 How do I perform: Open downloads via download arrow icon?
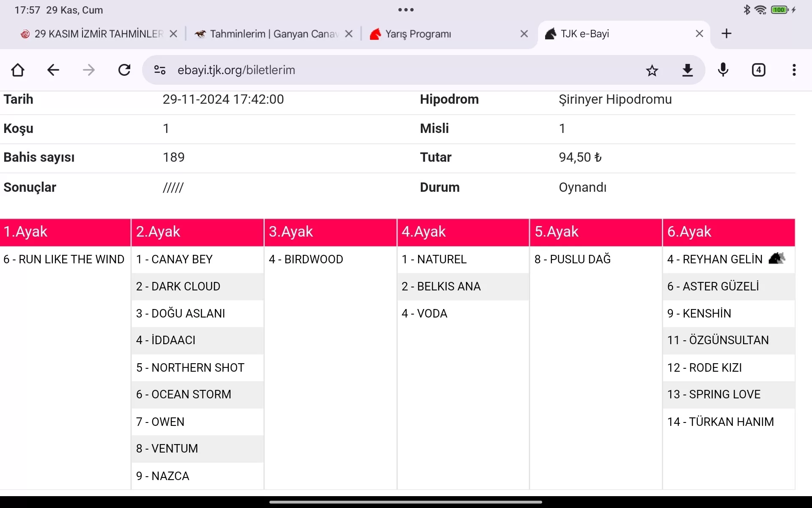point(688,70)
